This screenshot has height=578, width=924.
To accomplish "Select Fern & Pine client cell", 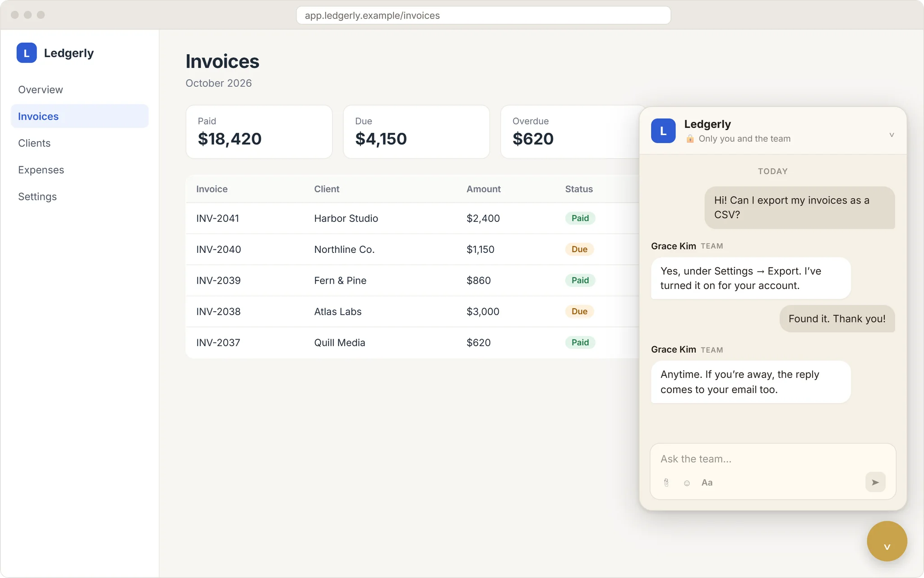I will point(340,280).
